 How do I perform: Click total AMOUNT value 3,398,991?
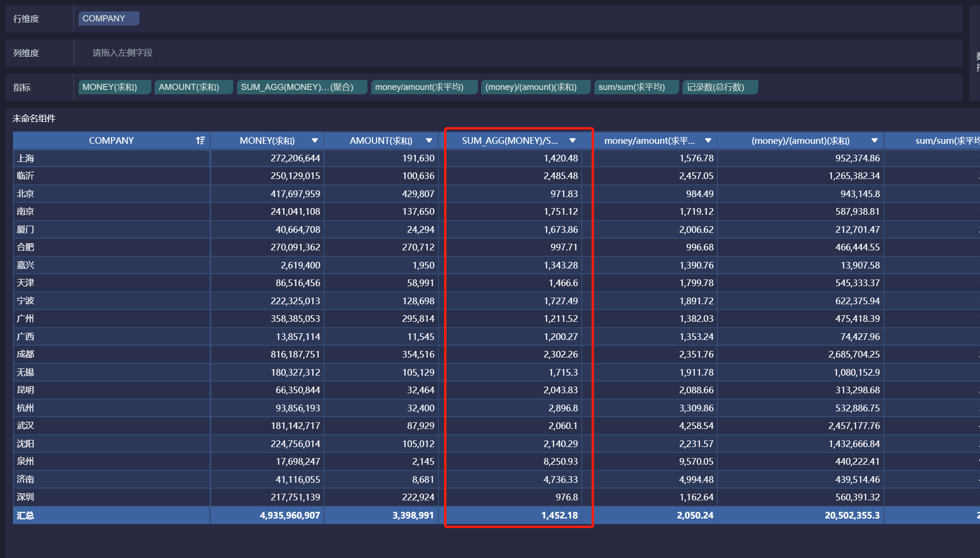(413, 515)
